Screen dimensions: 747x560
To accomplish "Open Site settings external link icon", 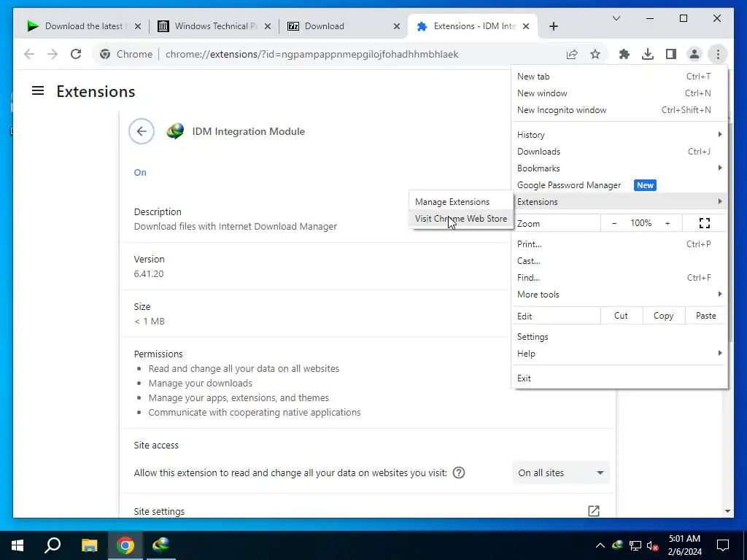I will pyautogui.click(x=594, y=511).
